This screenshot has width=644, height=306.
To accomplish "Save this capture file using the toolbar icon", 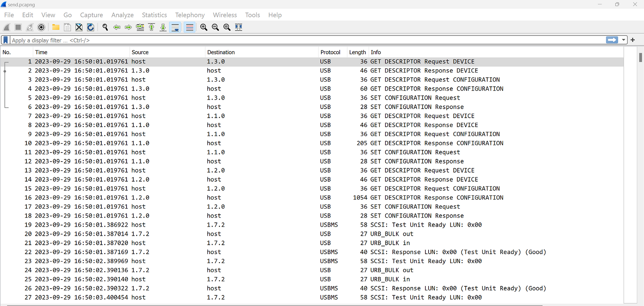I will (x=67, y=27).
